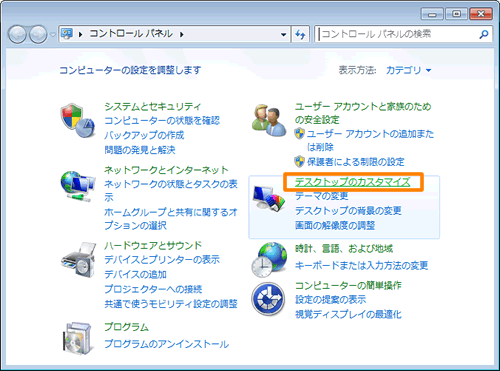Open the clock and globe icon
This screenshot has height=371, width=500.
click(x=269, y=260)
